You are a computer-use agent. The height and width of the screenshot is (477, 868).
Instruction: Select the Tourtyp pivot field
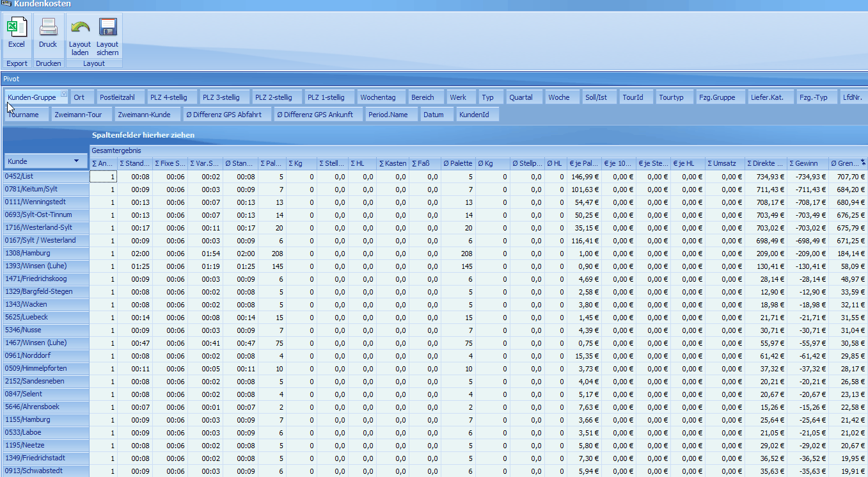point(674,97)
